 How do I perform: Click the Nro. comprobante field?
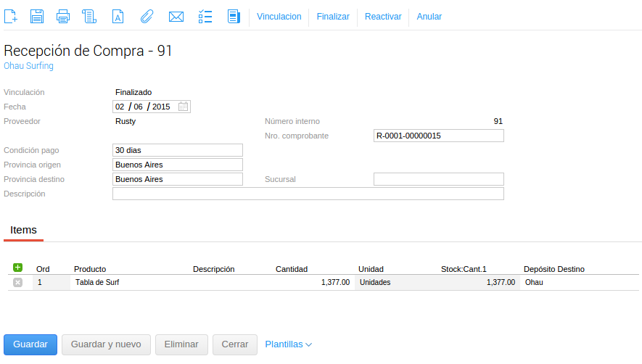tap(438, 136)
